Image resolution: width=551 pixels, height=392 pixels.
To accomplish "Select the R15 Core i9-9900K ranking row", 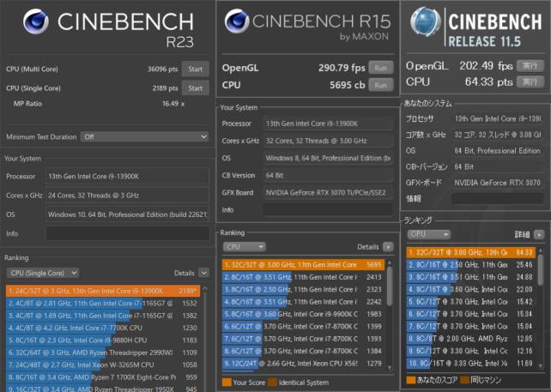I will 303,314.
